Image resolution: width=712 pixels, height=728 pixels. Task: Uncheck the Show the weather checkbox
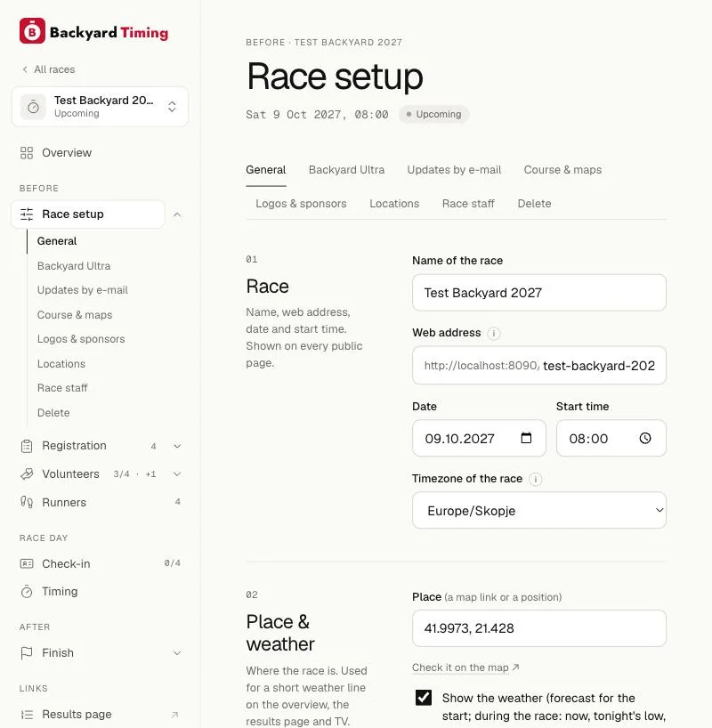pos(423,698)
